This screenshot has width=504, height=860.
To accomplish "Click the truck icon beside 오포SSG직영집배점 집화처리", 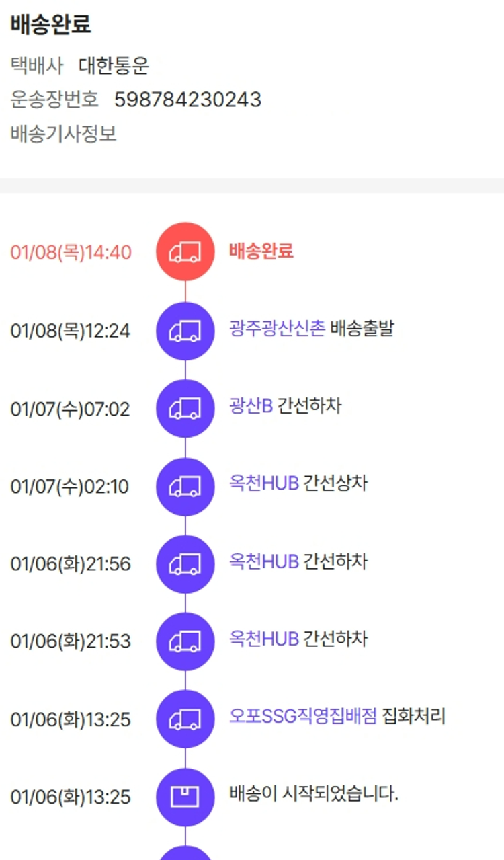I will pyautogui.click(x=185, y=719).
